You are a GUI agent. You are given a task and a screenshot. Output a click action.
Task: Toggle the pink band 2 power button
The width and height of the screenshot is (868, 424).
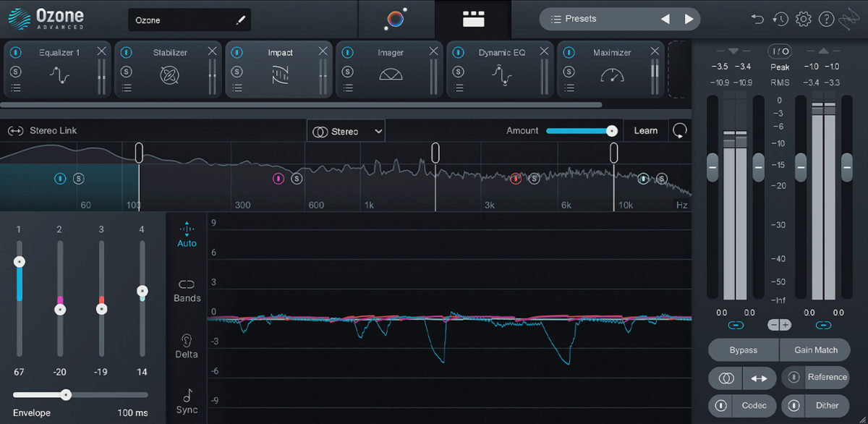click(278, 179)
